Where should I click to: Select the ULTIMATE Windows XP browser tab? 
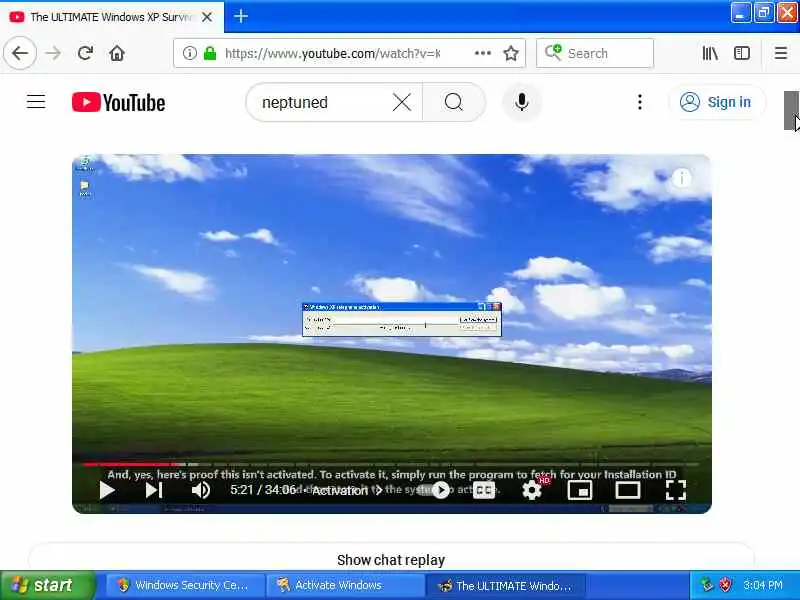[x=112, y=17]
